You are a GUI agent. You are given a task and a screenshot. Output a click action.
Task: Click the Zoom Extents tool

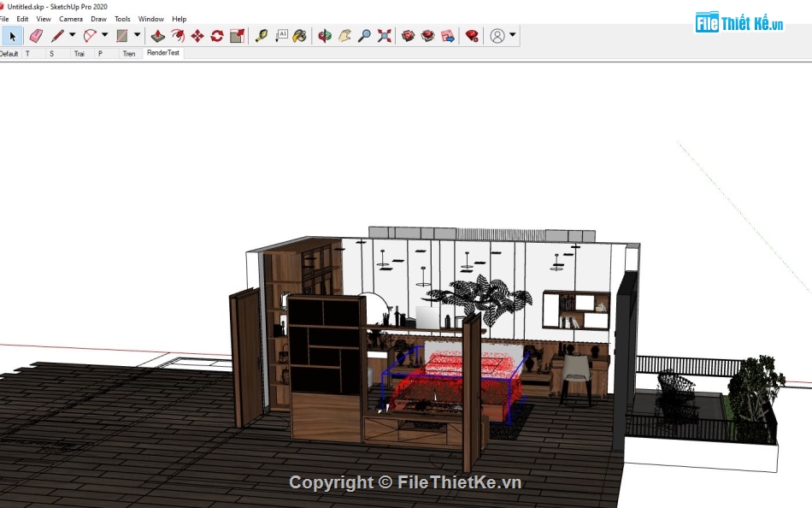[x=384, y=36]
